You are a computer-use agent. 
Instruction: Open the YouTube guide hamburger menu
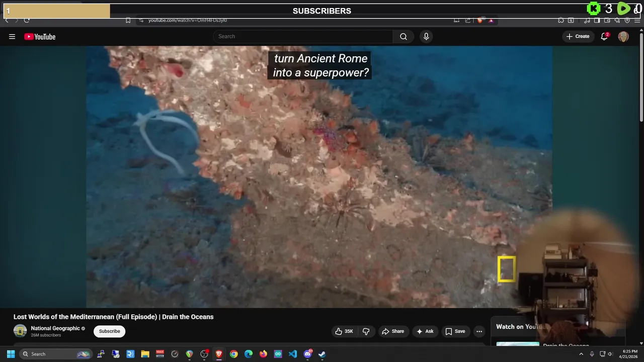[x=12, y=36]
